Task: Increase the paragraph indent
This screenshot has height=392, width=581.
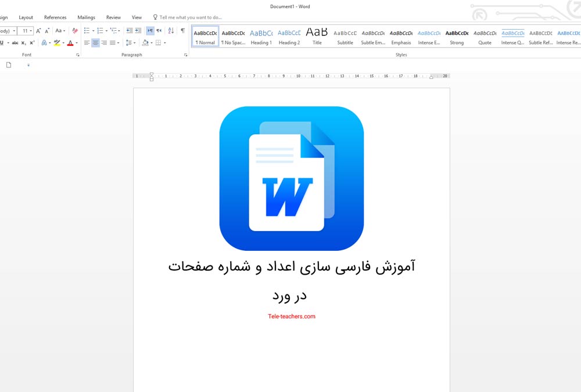Action: click(138, 31)
